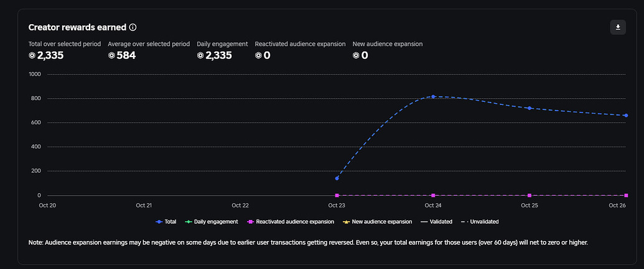Toggle the Validated legend entry
The width and height of the screenshot is (644, 269).
pyautogui.click(x=436, y=221)
